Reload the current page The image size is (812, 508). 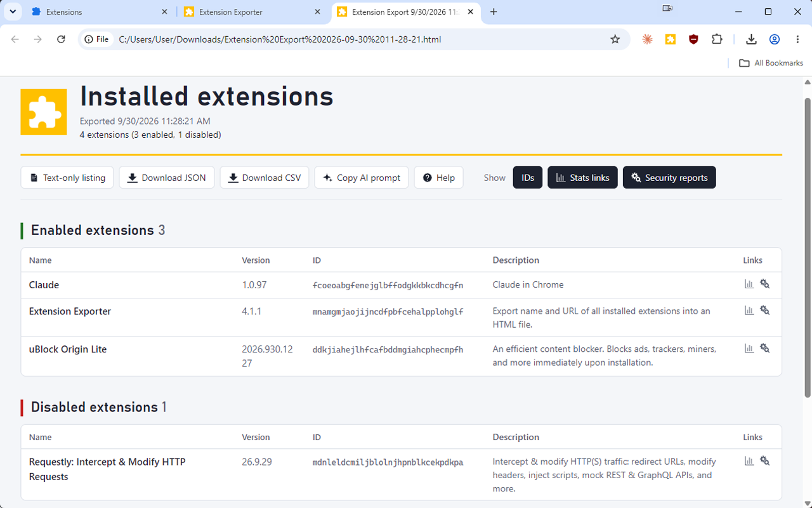[61, 39]
